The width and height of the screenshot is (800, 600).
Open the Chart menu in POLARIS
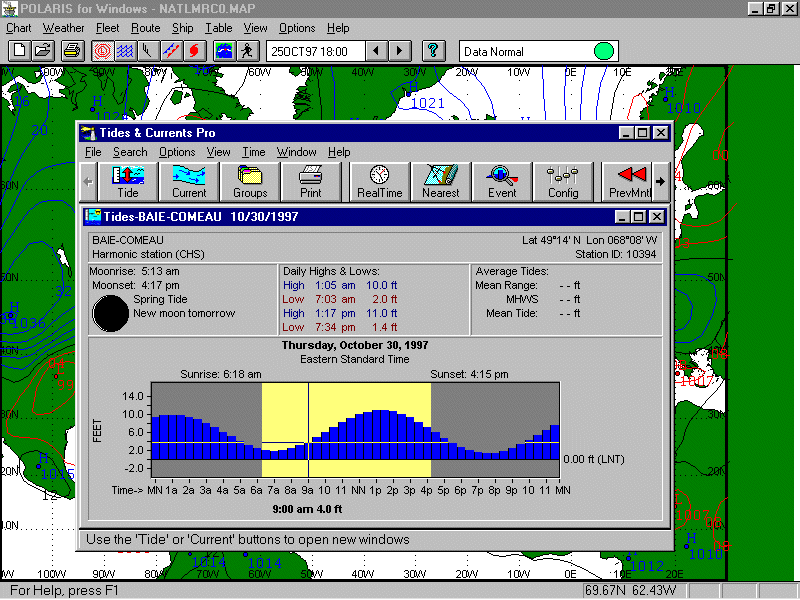[x=18, y=28]
